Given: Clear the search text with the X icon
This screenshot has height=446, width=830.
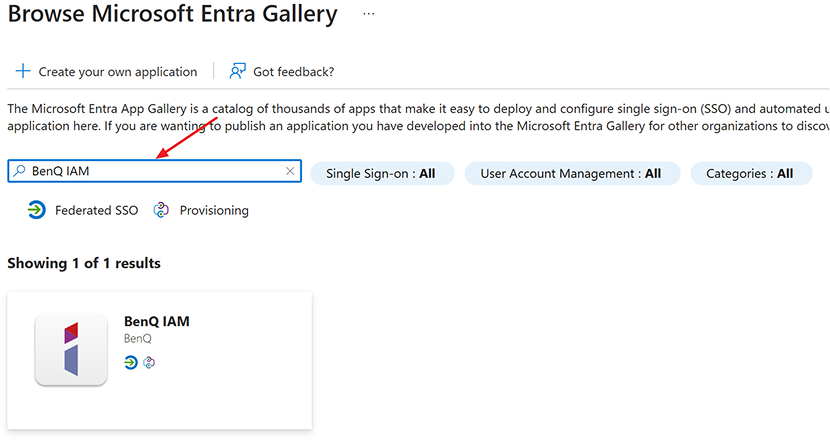Looking at the screenshot, I should [x=290, y=172].
